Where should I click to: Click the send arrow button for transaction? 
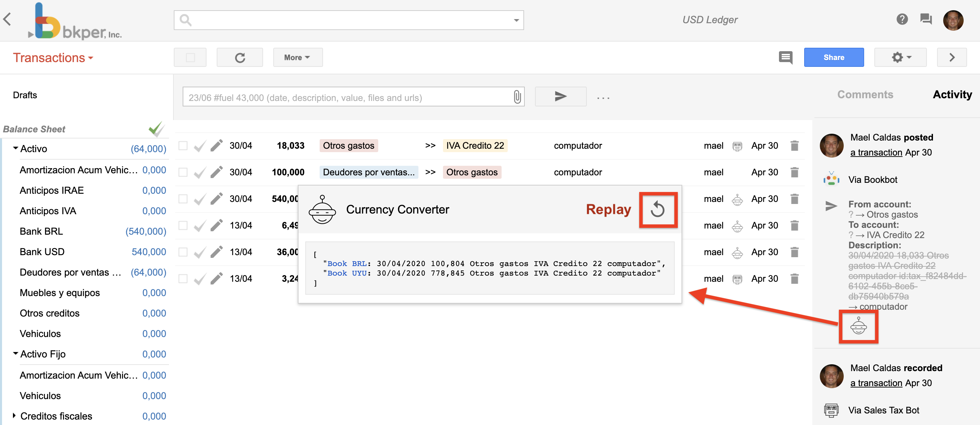click(559, 97)
